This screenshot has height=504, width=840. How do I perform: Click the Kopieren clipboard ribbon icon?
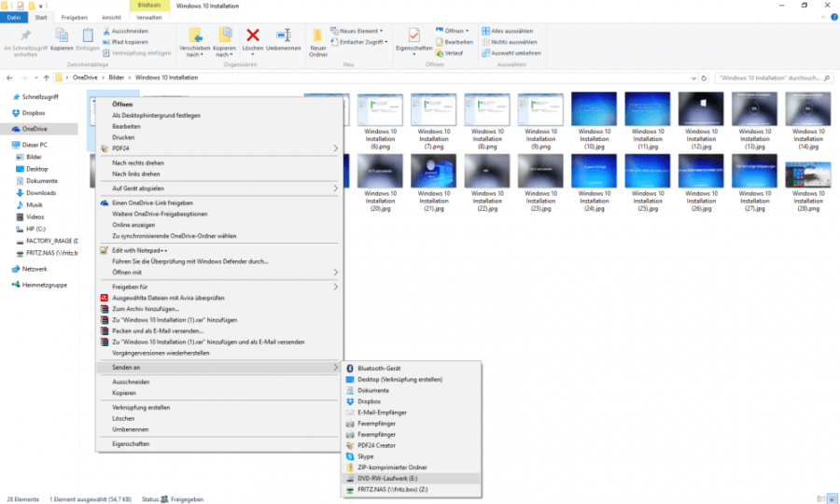pyautogui.click(x=62, y=35)
